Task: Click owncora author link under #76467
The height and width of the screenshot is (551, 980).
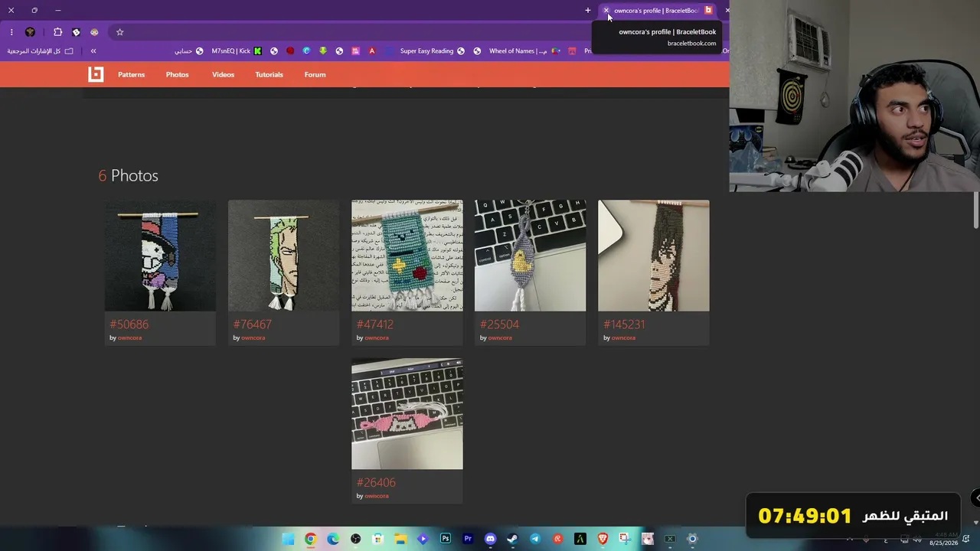Action: coord(253,337)
